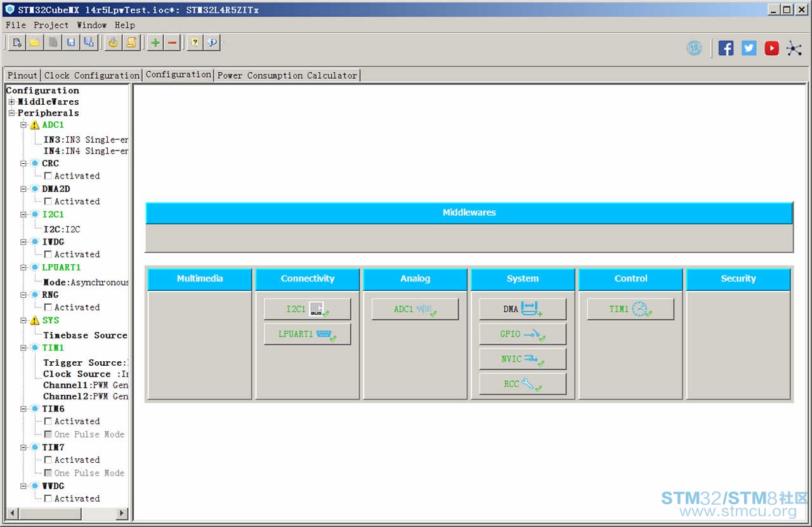Toggle One Pulse Mode checkbox under TIM6
812x527 pixels.
(x=48, y=434)
